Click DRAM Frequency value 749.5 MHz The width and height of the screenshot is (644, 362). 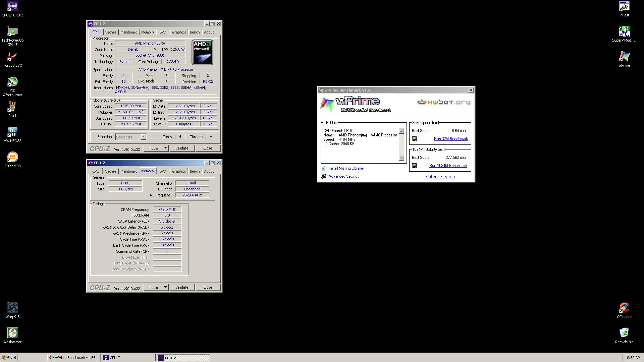167,209
